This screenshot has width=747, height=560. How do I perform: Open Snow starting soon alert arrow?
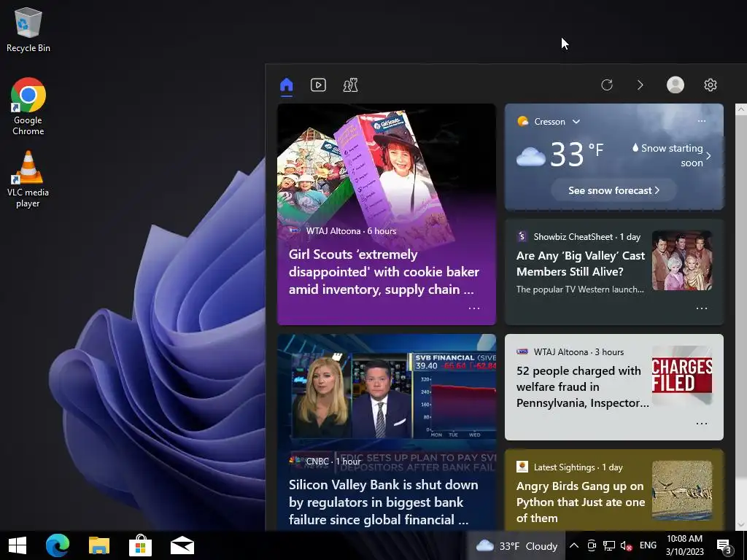(x=708, y=156)
